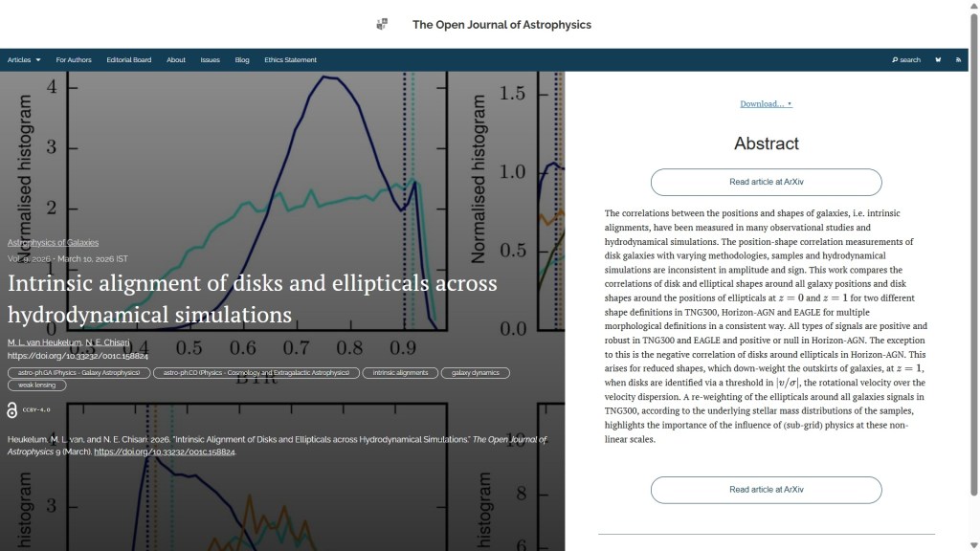The image size is (980, 551).
Task: Open the Bluesky butterfly icon link
Action: [x=938, y=60]
